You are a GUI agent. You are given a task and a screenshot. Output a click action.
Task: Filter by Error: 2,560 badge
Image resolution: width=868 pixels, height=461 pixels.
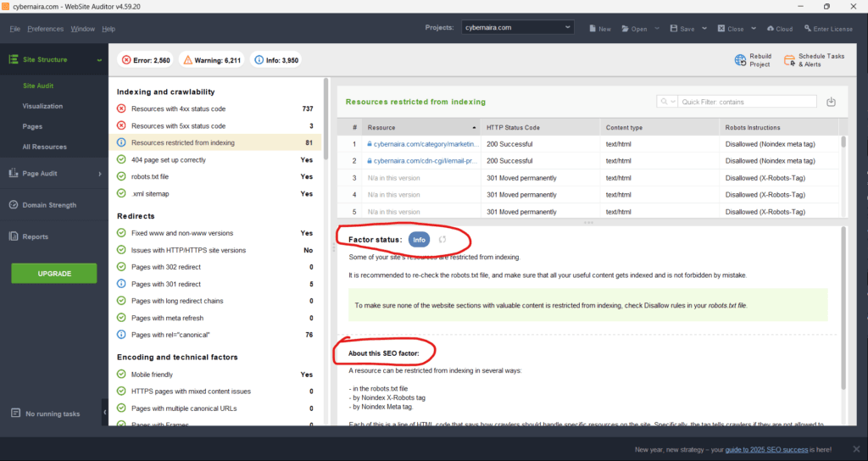pyautogui.click(x=146, y=60)
